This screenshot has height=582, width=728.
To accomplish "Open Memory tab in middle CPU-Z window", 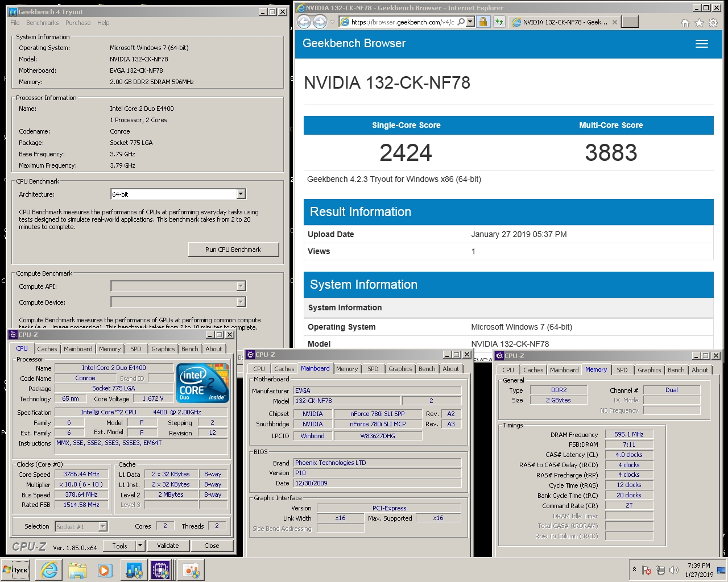I will [347, 369].
